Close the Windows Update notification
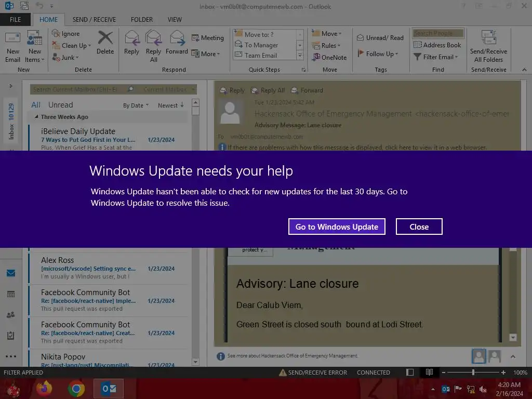Viewport: 532px width, 399px height. pyautogui.click(x=419, y=227)
